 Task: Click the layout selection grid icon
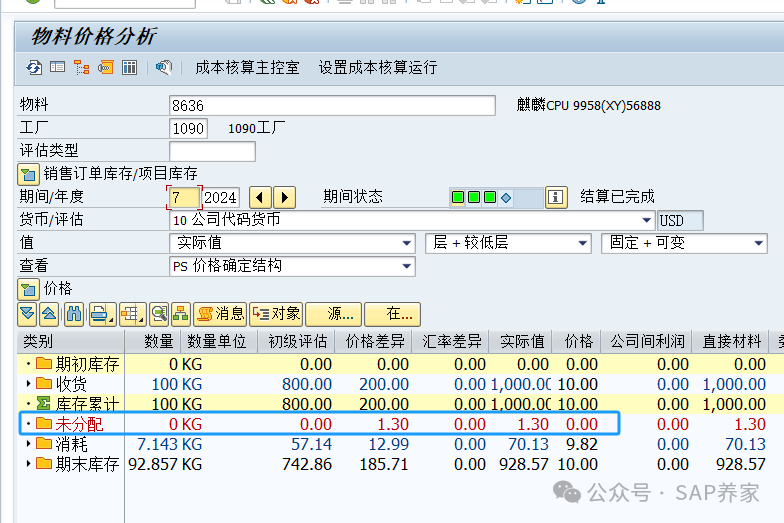tap(132, 314)
